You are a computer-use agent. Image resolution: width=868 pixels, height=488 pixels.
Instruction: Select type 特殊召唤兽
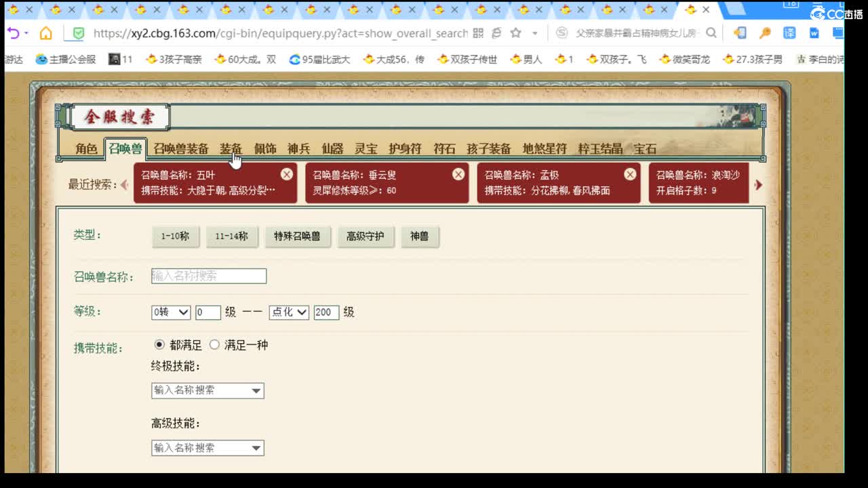click(297, 237)
